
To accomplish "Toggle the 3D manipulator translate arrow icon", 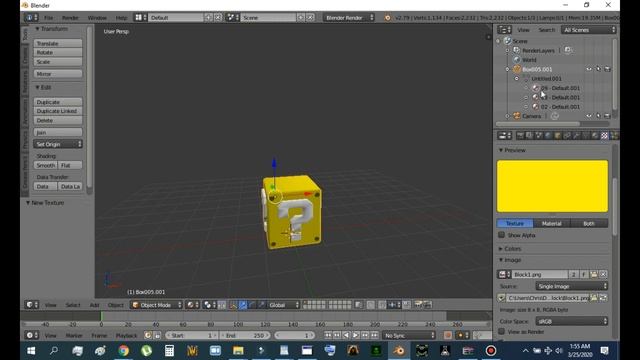I will 243,305.
